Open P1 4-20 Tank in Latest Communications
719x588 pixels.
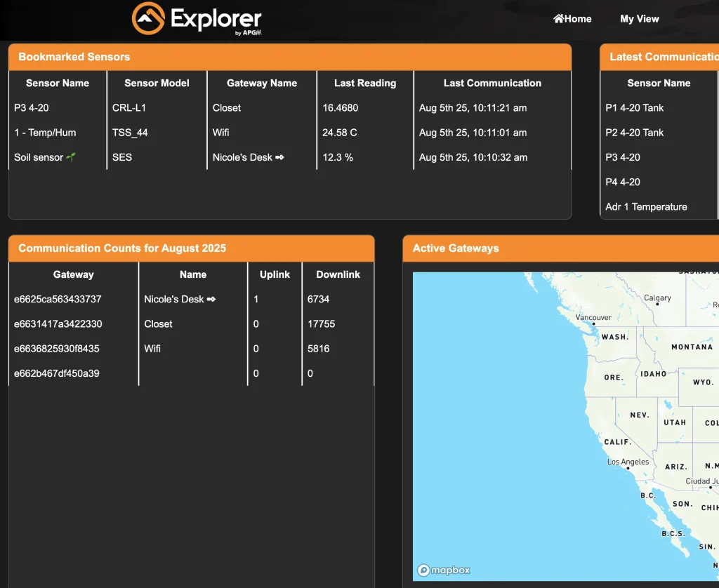point(634,107)
